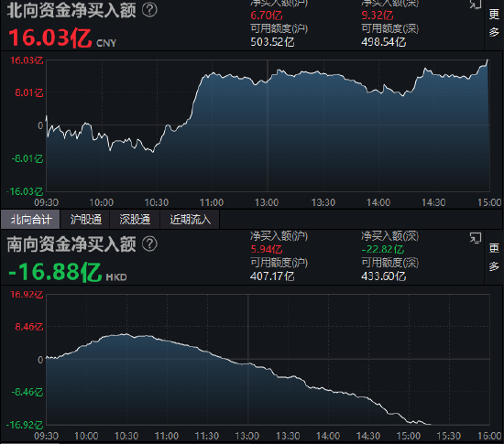
Task: Select the 北向合计 tab
Action: pyautogui.click(x=30, y=220)
